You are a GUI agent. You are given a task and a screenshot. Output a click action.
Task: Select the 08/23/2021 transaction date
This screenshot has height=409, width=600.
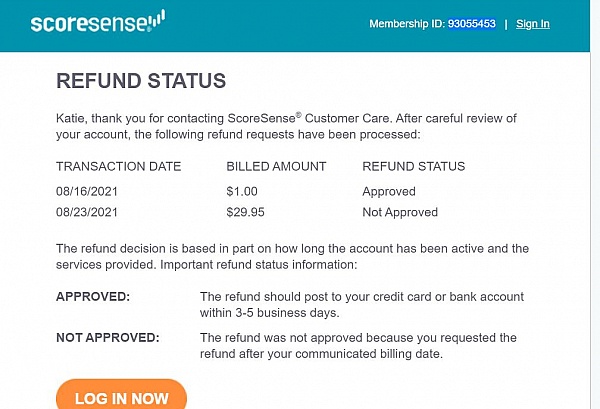coord(86,212)
